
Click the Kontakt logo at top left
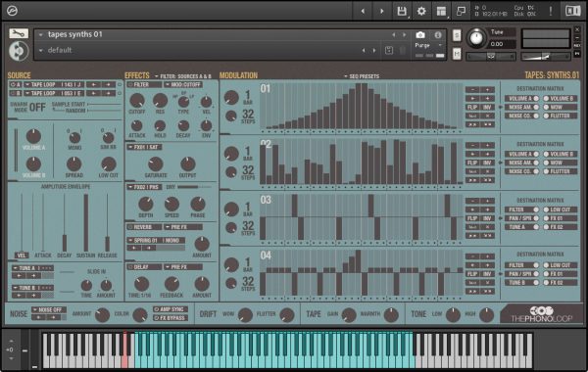[12, 11]
